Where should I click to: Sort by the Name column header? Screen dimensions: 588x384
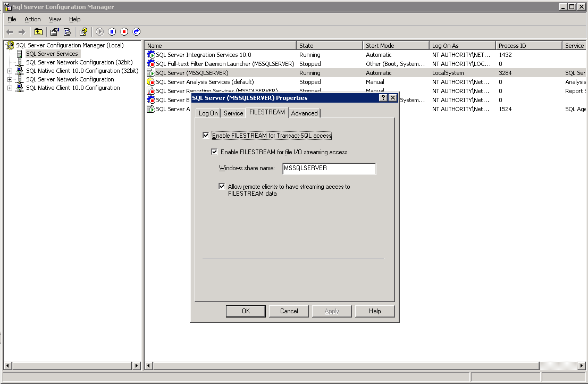(220, 46)
